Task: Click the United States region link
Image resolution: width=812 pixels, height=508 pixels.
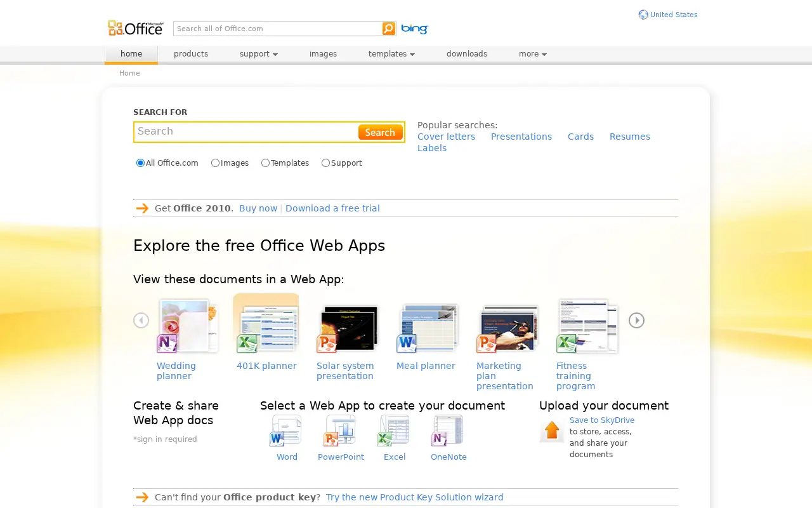Action: (x=674, y=15)
